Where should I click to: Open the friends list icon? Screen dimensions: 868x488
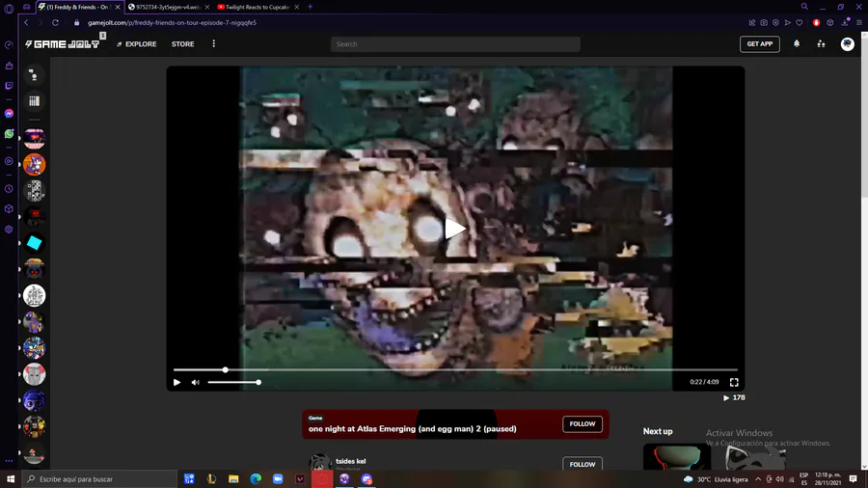pos(821,43)
